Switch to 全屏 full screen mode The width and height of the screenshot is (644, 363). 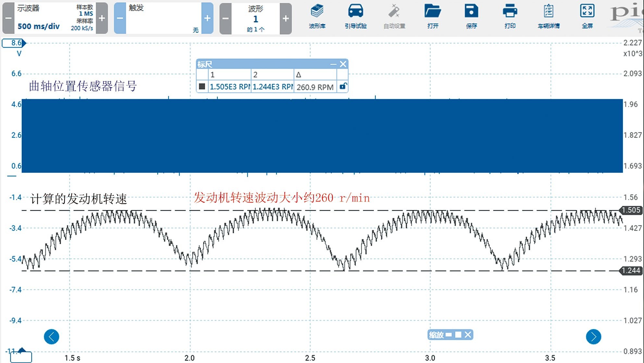[587, 15]
